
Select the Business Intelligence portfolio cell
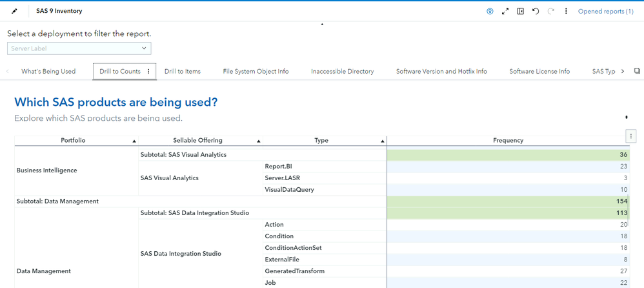tap(76, 170)
